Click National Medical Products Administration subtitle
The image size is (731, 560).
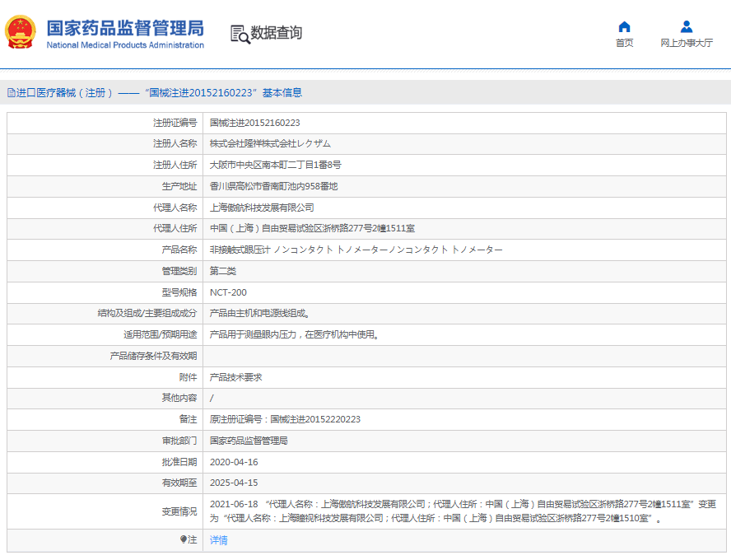pyautogui.click(x=125, y=44)
